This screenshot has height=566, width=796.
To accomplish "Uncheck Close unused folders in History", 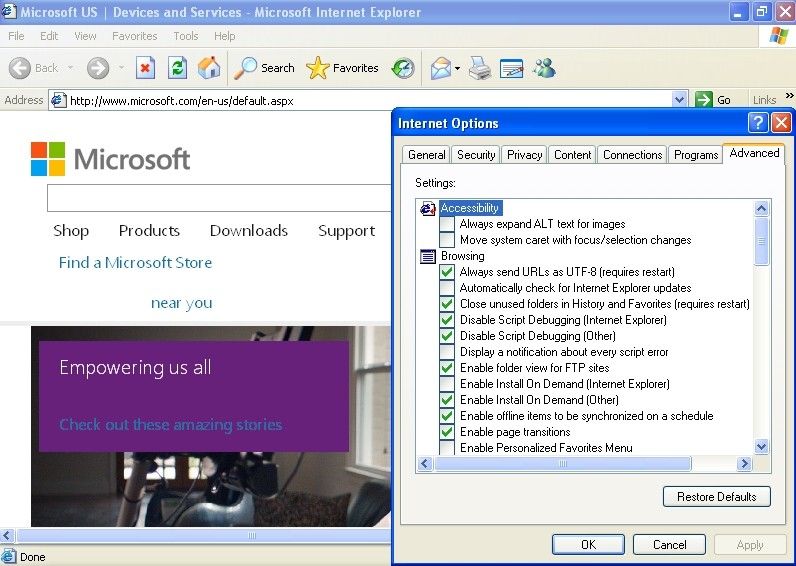I will (x=447, y=304).
